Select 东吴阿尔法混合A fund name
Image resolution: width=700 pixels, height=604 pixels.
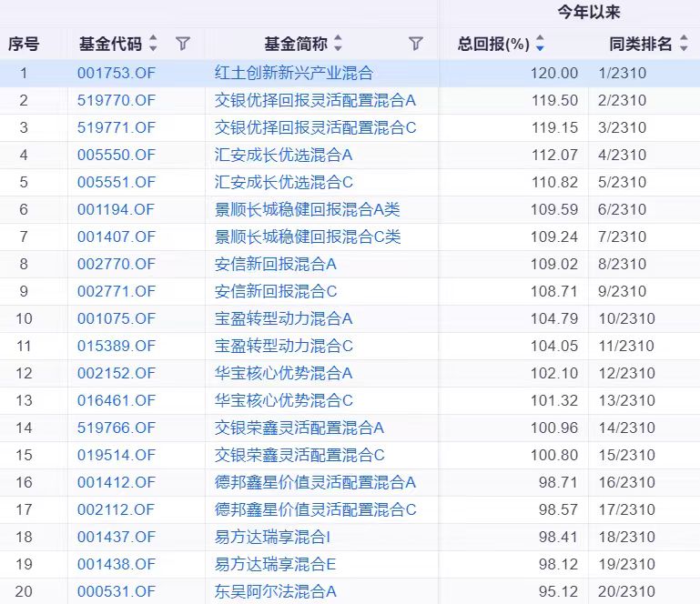coord(275,591)
